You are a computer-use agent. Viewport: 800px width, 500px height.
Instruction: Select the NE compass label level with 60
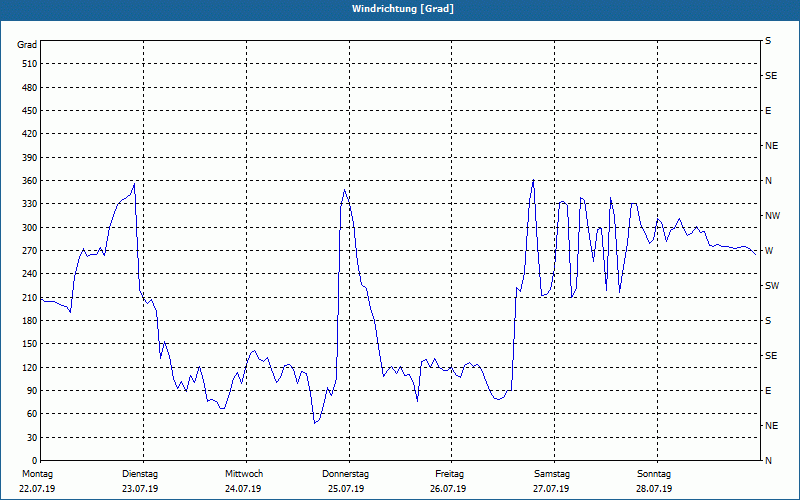(x=771, y=426)
